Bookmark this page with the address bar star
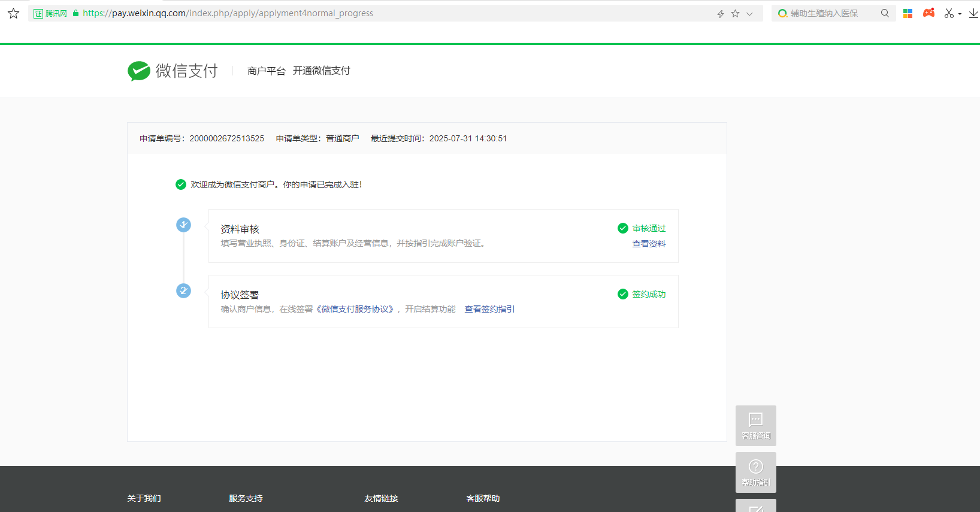The width and height of the screenshot is (980, 512). click(x=735, y=13)
